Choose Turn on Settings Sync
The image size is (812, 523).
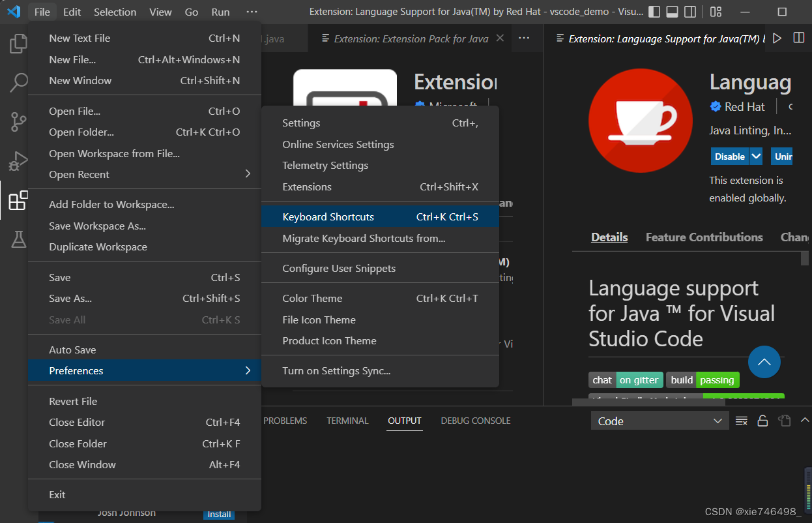[x=380, y=370]
